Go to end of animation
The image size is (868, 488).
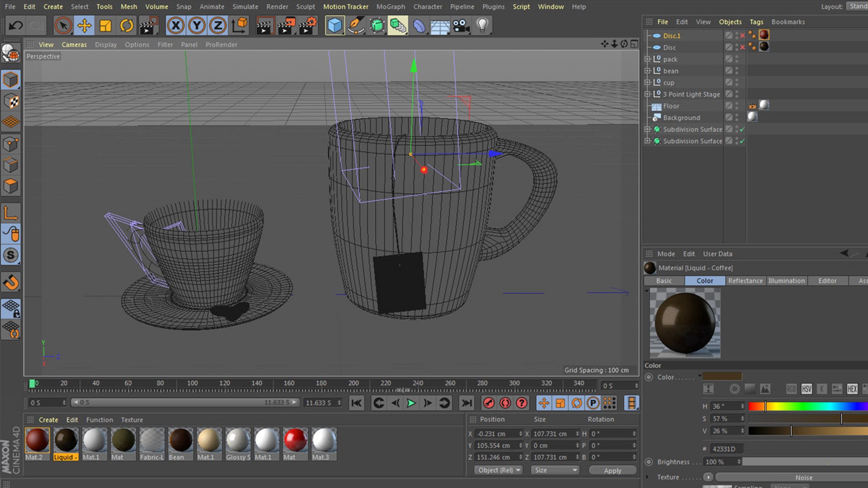pos(467,403)
